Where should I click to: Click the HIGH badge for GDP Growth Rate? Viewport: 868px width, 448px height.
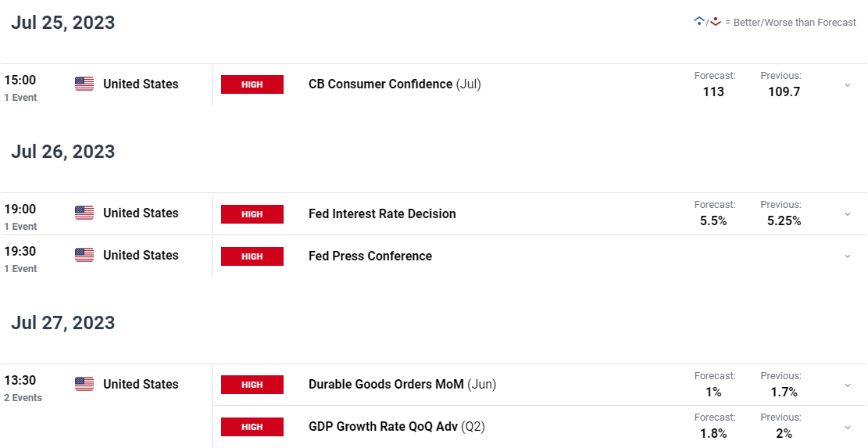tap(252, 427)
